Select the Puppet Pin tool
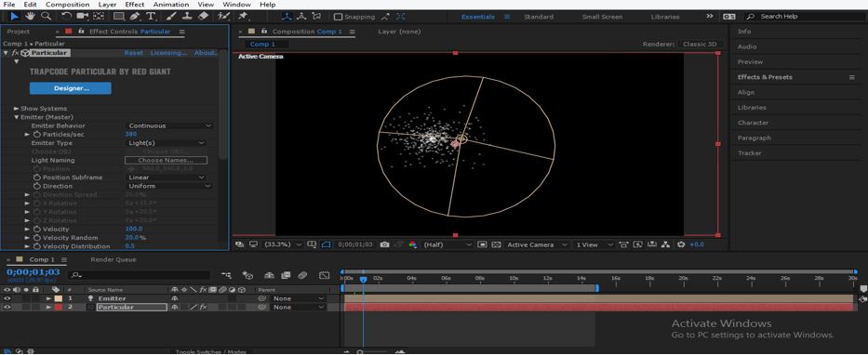The width and height of the screenshot is (868, 355). click(243, 17)
